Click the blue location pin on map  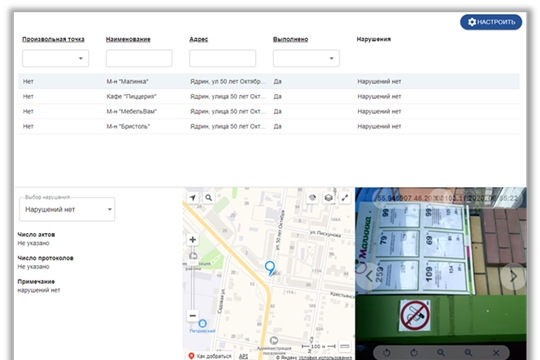pos(270,268)
